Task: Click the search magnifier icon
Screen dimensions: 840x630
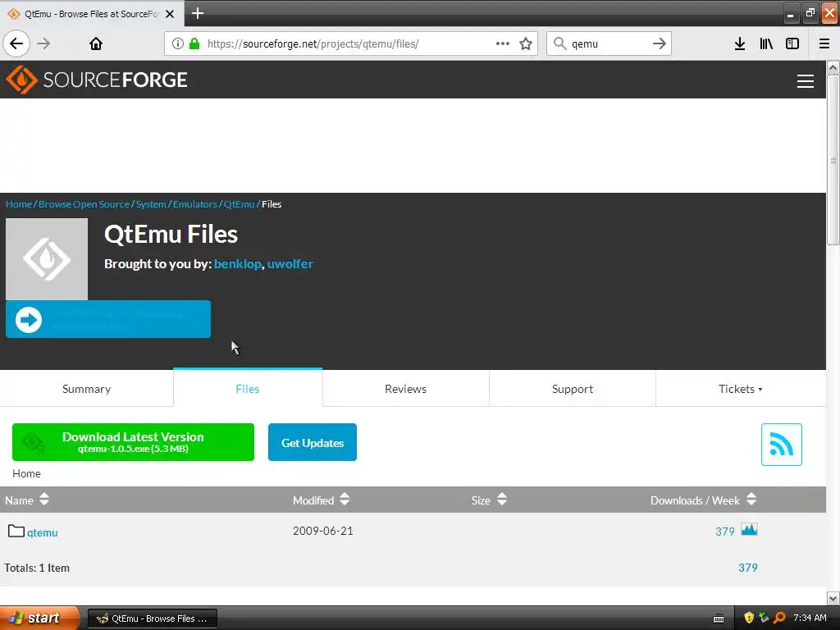Action: tap(559, 43)
